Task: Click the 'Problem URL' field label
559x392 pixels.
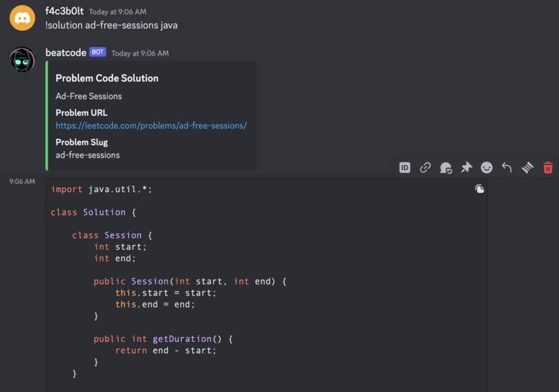Action: (81, 112)
